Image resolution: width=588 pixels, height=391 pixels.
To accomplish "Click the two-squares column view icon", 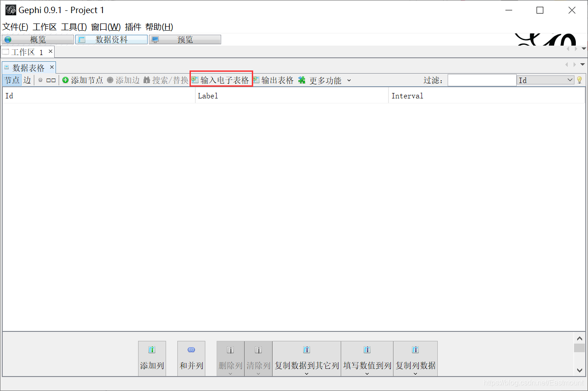I will click(x=51, y=80).
